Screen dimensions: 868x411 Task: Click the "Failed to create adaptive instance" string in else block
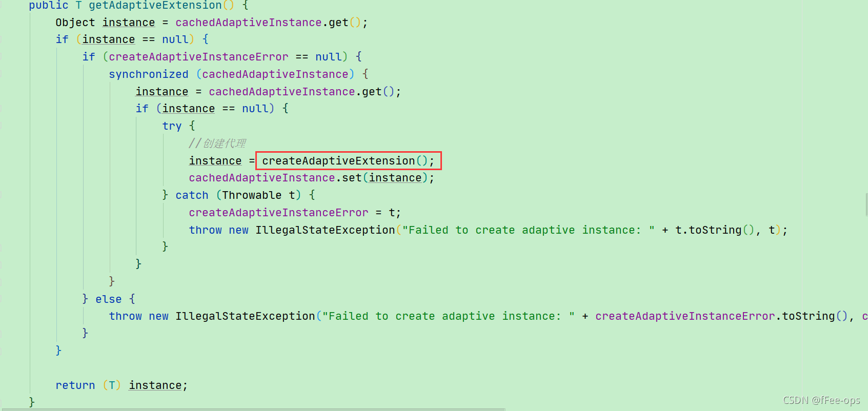click(x=448, y=316)
